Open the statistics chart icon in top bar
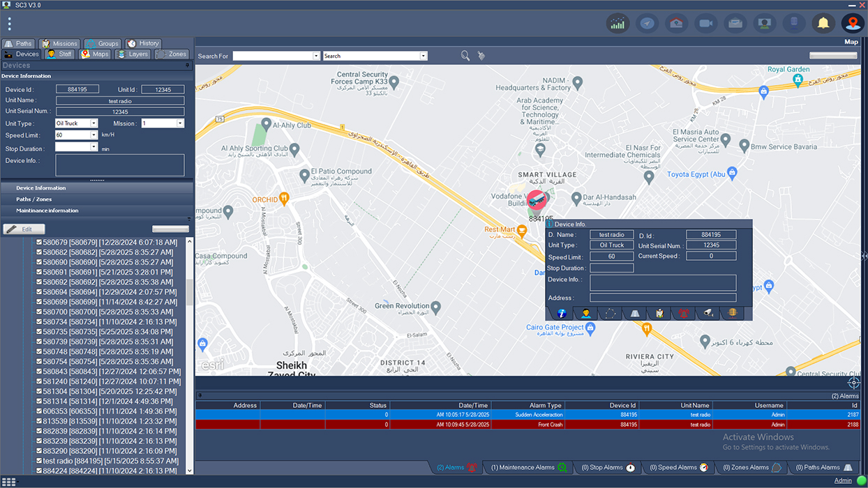This screenshot has width=868, height=488. click(618, 23)
